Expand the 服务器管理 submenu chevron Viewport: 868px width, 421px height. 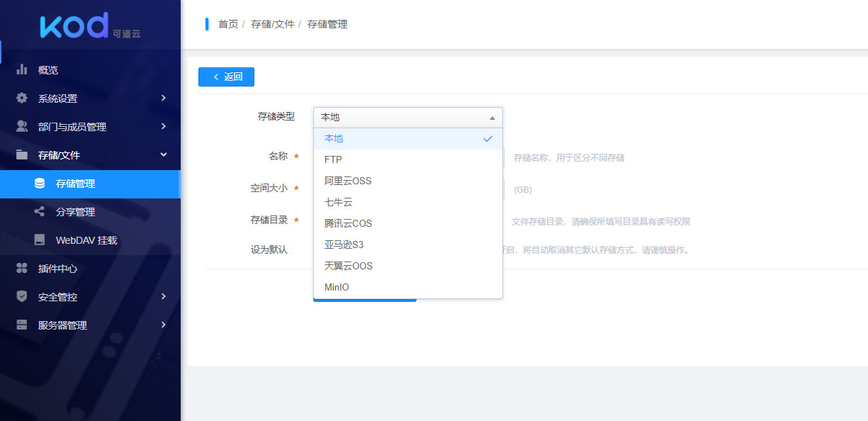[x=164, y=325]
